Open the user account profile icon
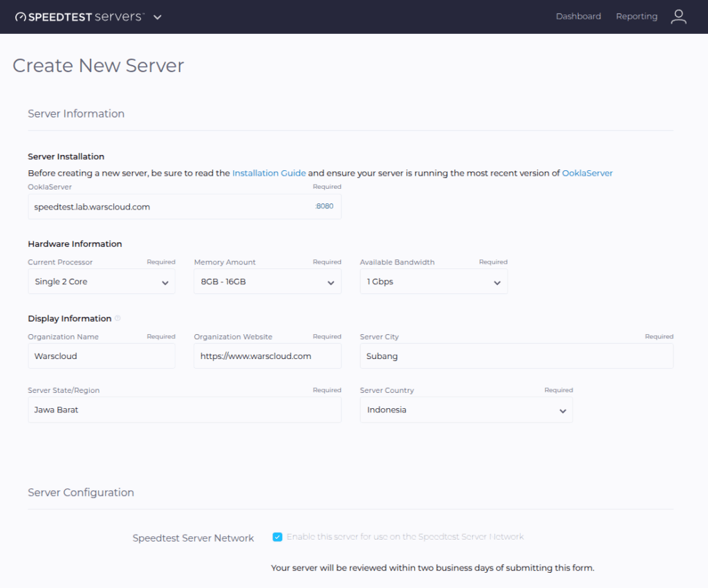This screenshot has height=588, width=708. tap(678, 17)
